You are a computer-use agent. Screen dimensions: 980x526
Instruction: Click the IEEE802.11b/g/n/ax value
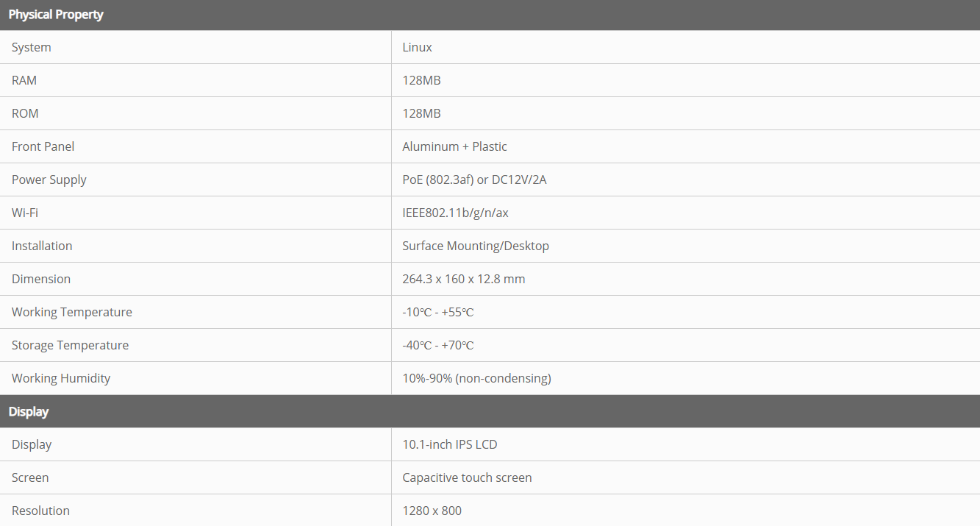pos(455,213)
